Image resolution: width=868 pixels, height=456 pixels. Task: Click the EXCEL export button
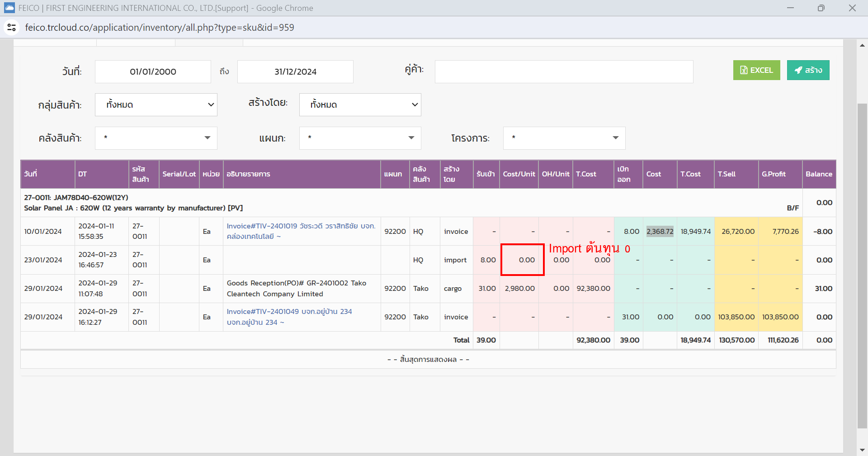756,70
